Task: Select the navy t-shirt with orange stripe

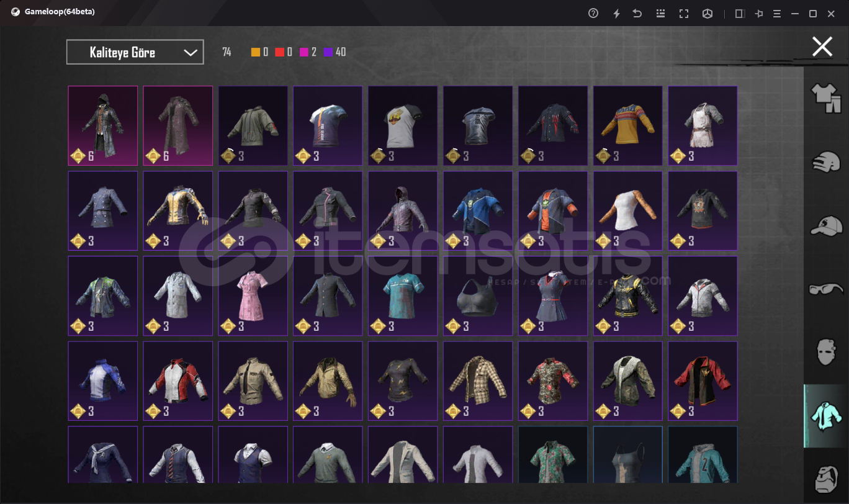Action: click(328, 125)
